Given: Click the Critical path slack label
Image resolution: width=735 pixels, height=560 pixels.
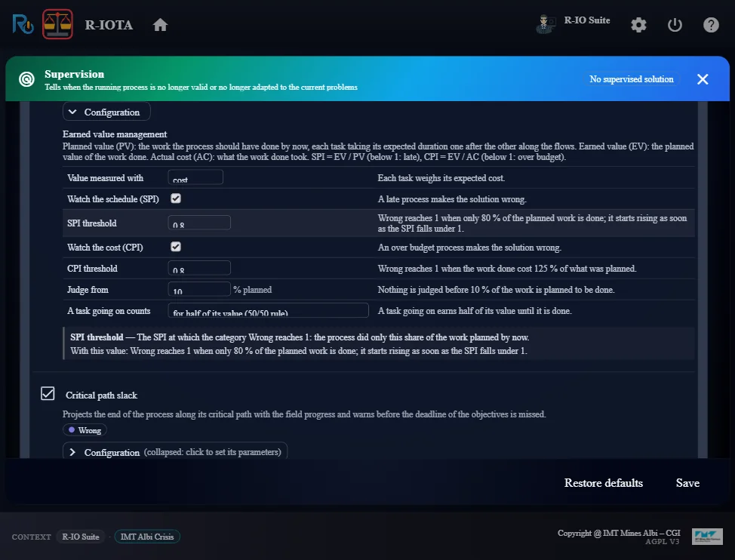Looking at the screenshot, I should [101, 395].
